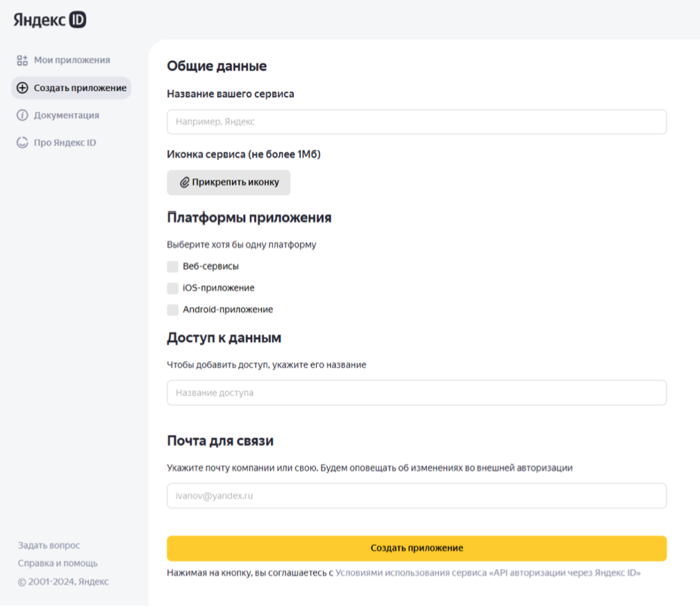The width and height of the screenshot is (700, 606).
Task: Focus the Название вашего сервиса field
Action: click(x=417, y=122)
